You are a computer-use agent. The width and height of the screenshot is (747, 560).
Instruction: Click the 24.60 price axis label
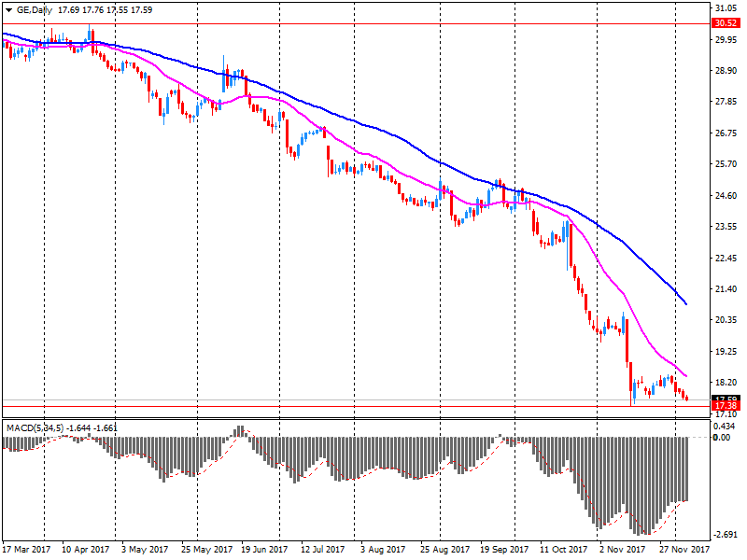point(726,195)
